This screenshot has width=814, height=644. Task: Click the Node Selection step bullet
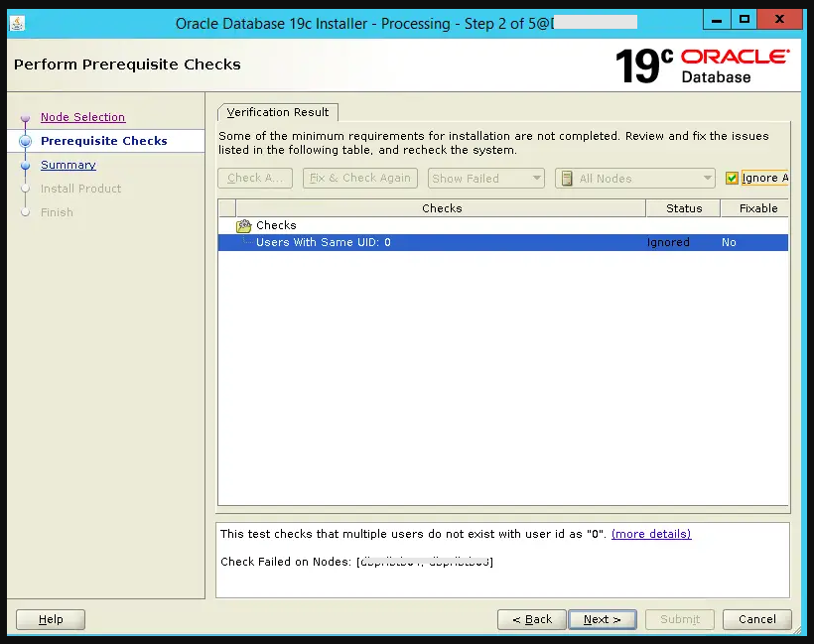coord(25,118)
